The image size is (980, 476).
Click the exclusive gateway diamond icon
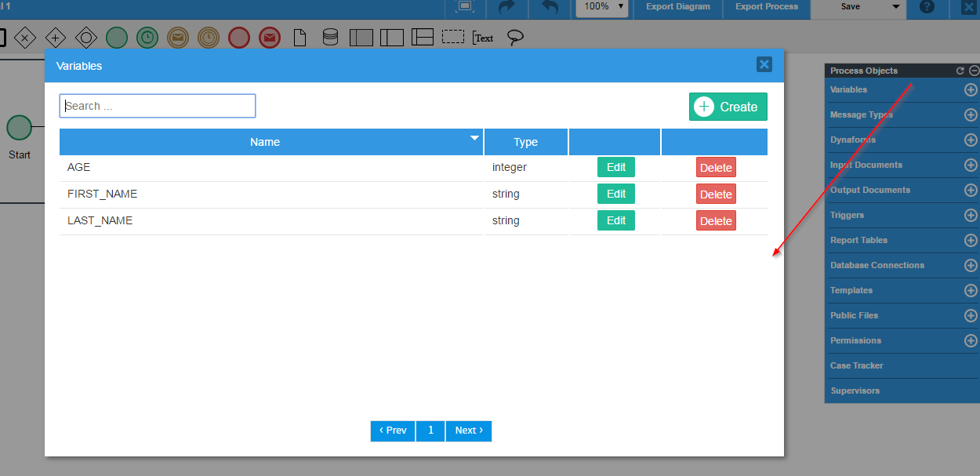pos(25,38)
